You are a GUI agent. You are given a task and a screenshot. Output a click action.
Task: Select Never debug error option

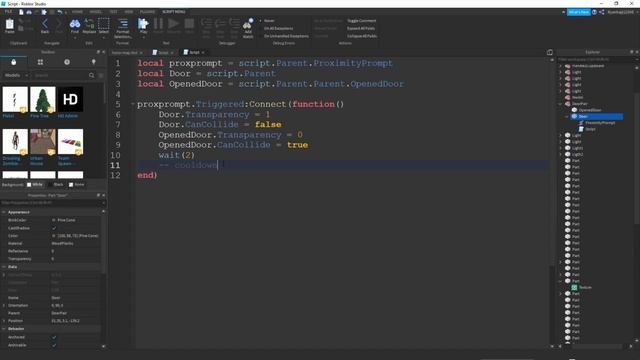[x=269, y=20]
